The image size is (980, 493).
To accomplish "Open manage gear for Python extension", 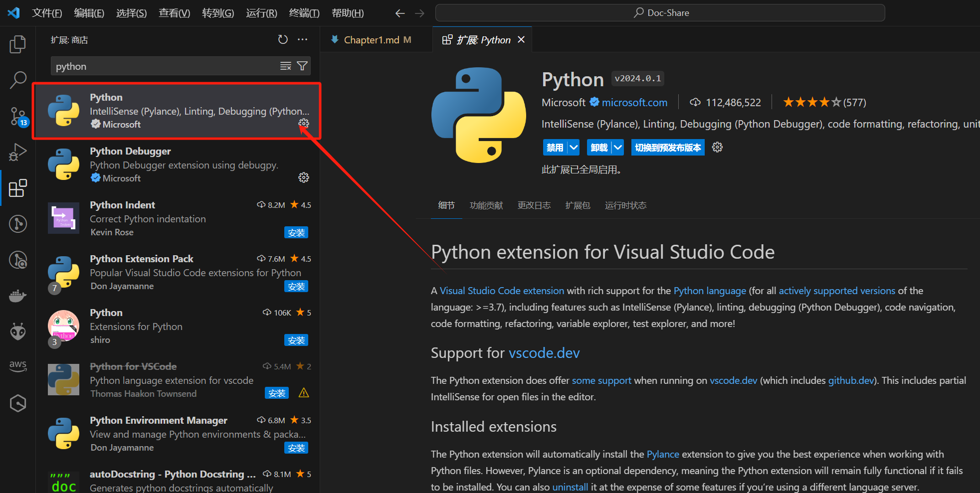I will pyautogui.click(x=304, y=123).
